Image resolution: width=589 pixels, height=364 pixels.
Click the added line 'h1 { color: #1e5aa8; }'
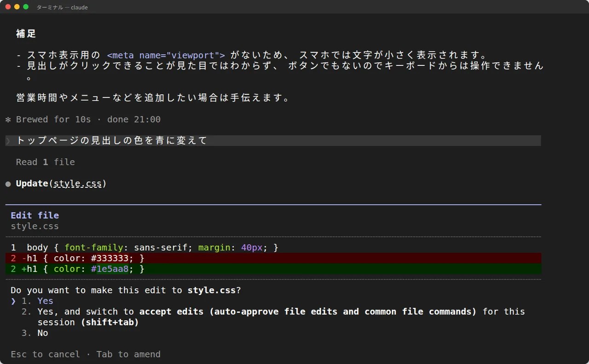273,269
